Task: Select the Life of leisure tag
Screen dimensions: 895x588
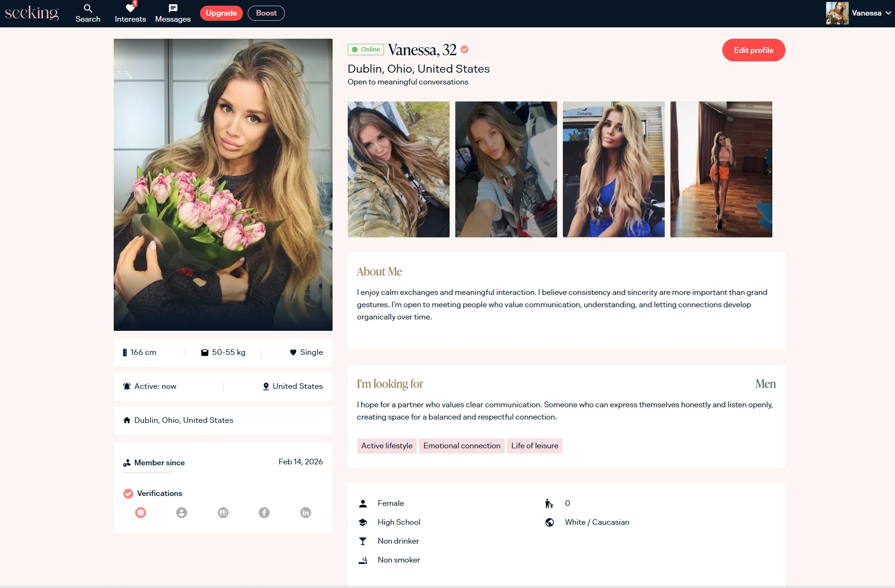Action: (x=535, y=446)
